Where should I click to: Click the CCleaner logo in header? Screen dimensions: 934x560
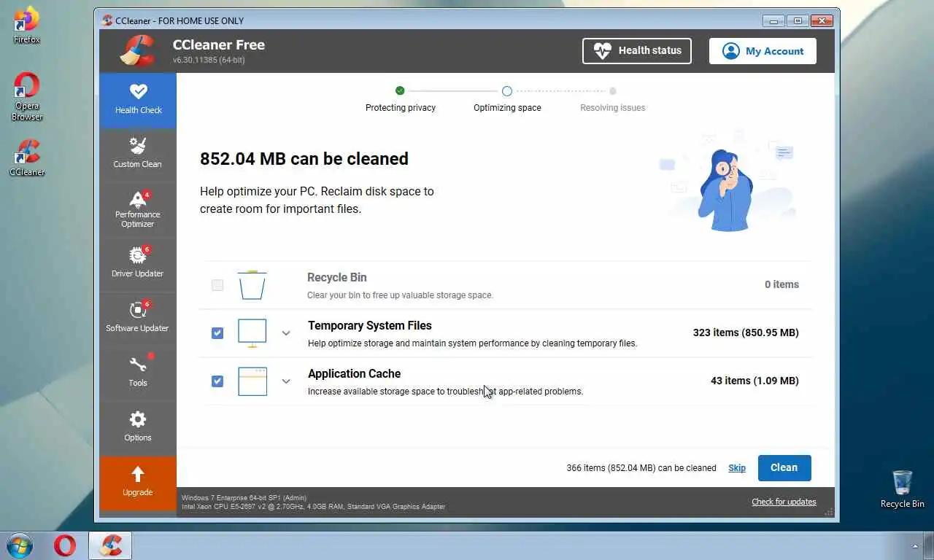pyautogui.click(x=138, y=51)
